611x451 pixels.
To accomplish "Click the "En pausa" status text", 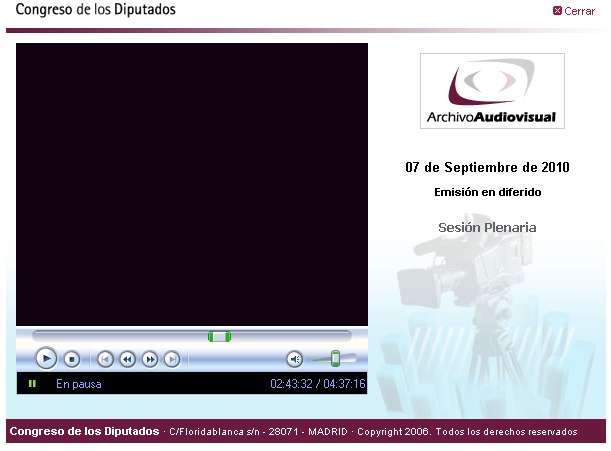I will coord(79,384).
